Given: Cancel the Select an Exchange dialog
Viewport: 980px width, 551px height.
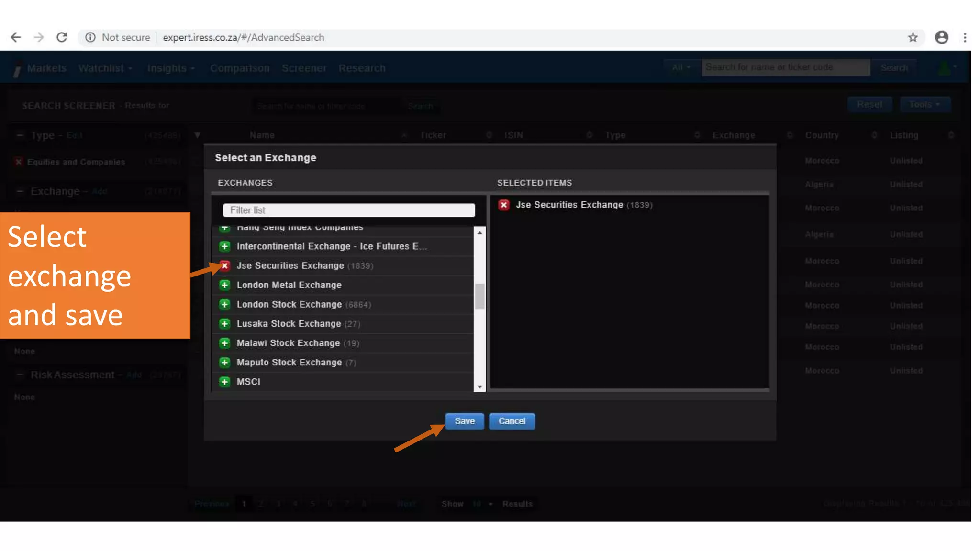Looking at the screenshot, I should click(512, 421).
